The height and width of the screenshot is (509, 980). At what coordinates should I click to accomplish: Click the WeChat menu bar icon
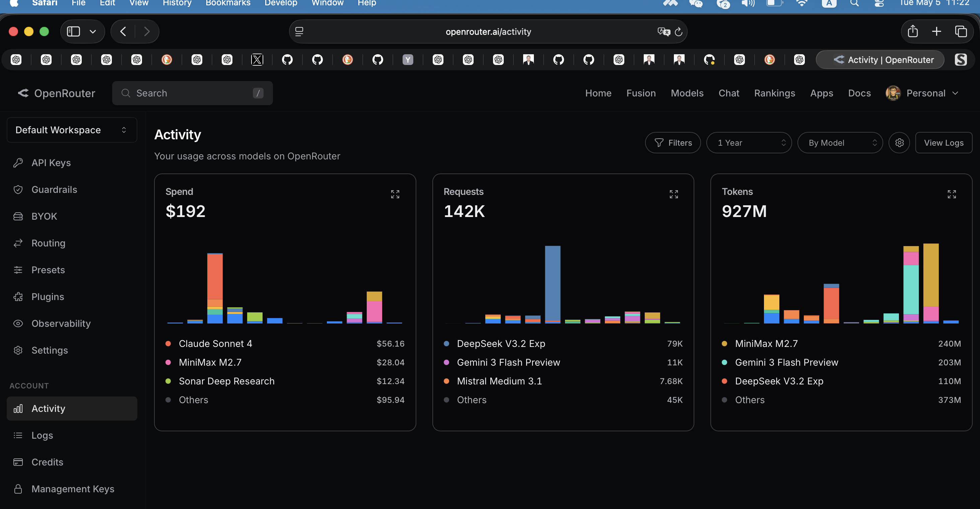696,3
